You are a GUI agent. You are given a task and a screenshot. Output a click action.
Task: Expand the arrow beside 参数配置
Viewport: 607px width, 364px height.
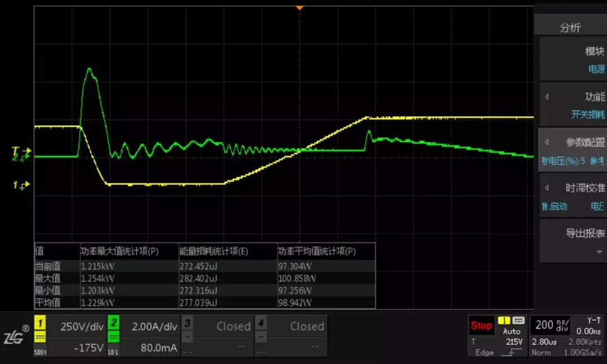click(547, 142)
